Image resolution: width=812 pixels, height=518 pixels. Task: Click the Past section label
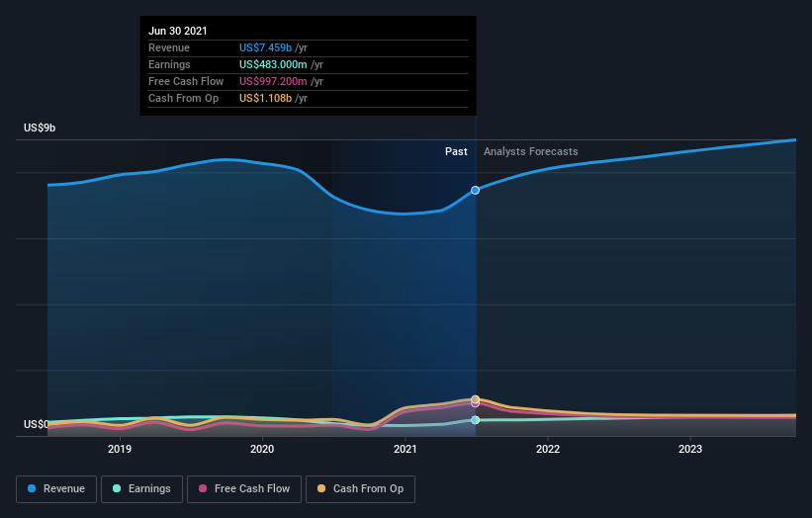click(456, 151)
